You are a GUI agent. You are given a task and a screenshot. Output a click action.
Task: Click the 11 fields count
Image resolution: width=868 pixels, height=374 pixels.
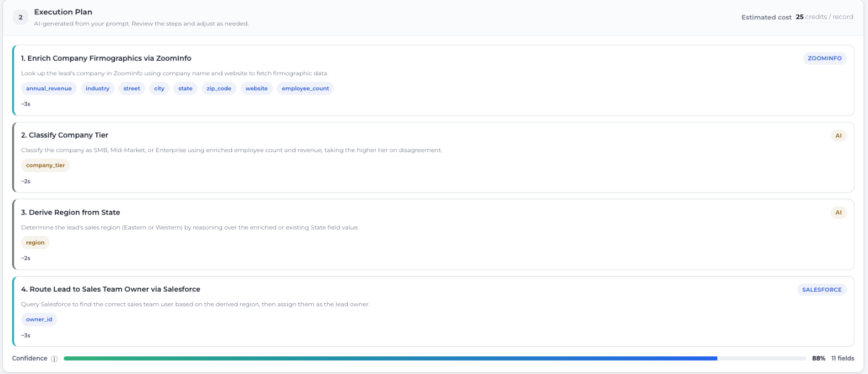pyautogui.click(x=843, y=359)
